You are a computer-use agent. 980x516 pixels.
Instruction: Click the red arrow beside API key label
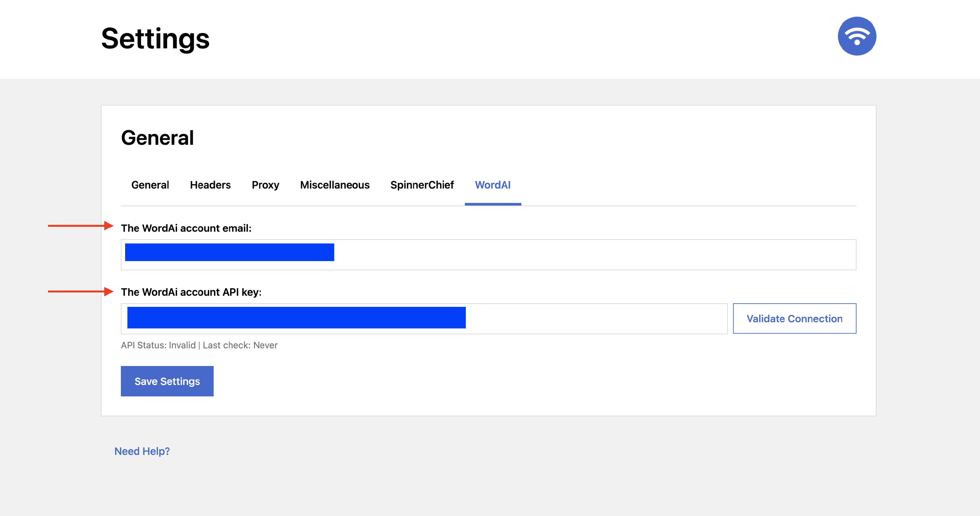click(80, 291)
